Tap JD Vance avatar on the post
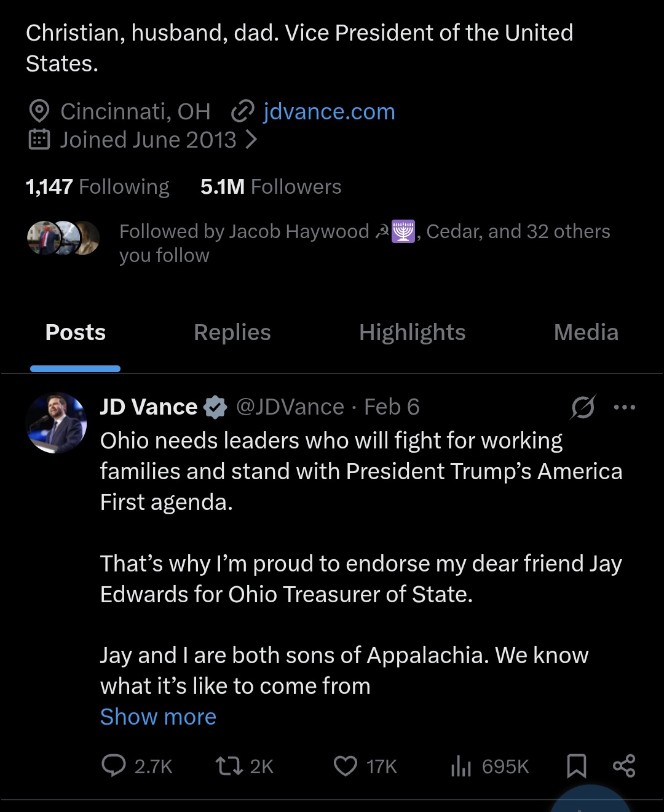 click(57, 423)
